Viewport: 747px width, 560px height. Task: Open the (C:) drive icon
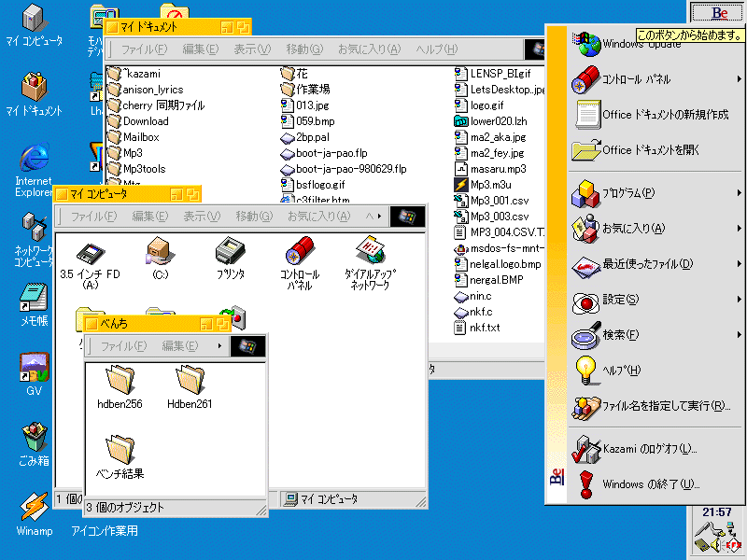[160, 252]
